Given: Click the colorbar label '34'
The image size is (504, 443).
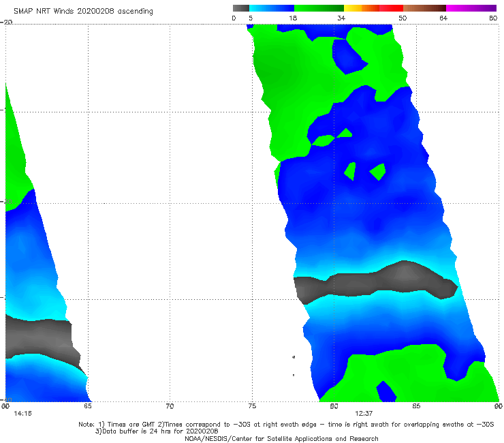Looking at the screenshot, I should click(x=341, y=18).
